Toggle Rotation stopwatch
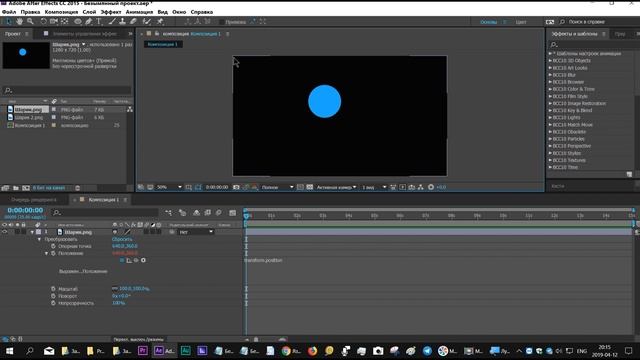Image resolution: width=640 pixels, height=360 pixels. [x=53, y=296]
